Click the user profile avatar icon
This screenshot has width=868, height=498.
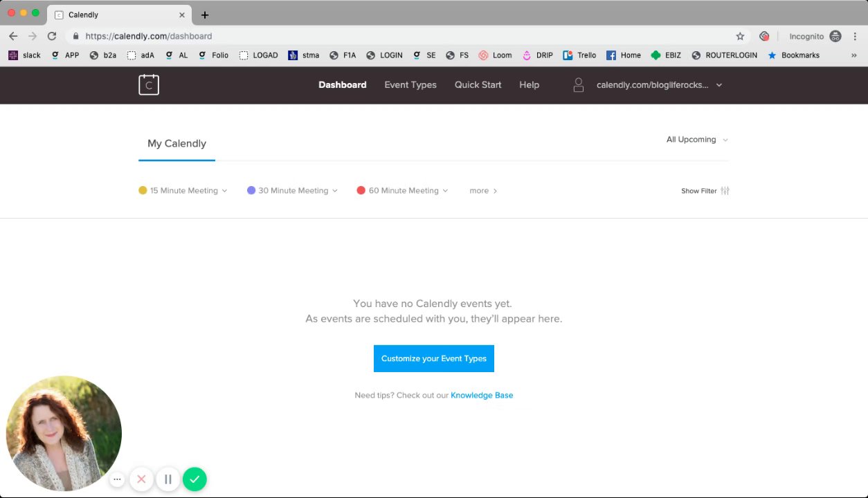point(579,84)
